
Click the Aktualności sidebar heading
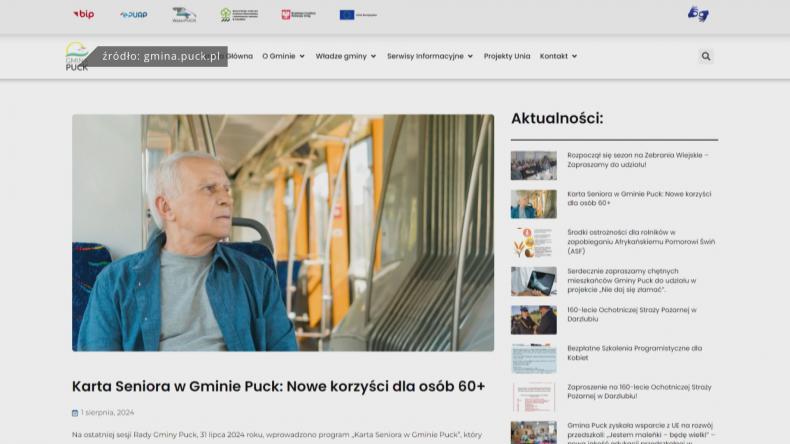point(557,118)
